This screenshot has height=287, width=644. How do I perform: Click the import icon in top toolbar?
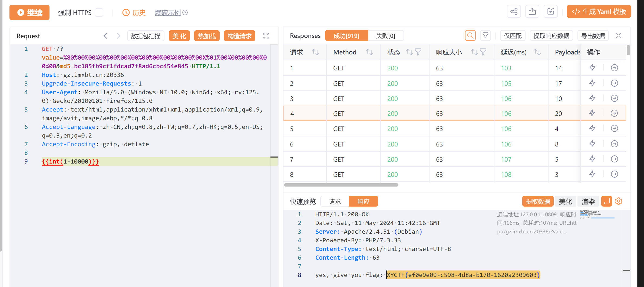[550, 12]
